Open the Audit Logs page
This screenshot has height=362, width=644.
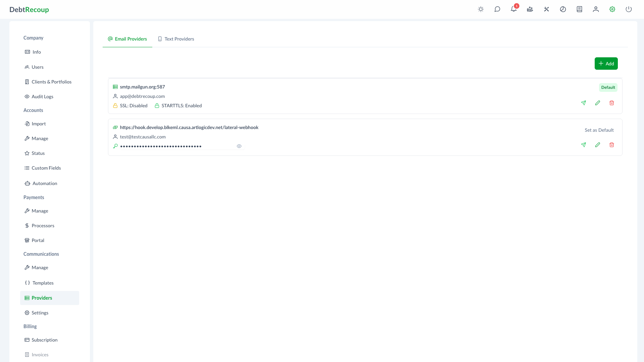click(42, 97)
